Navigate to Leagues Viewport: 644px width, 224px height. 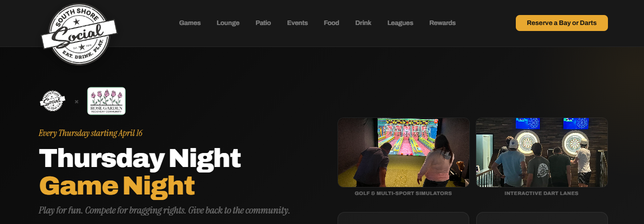[400, 23]
